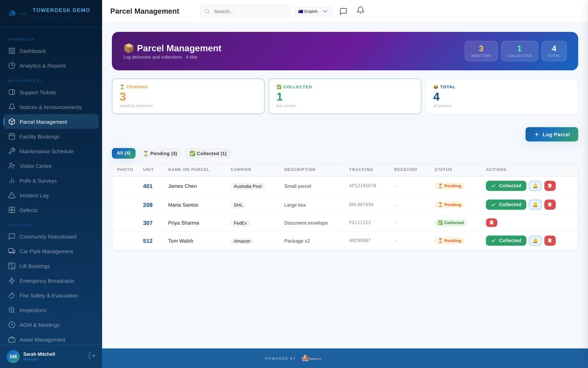Switch to the Collected (1) tab

pos(208,153)
